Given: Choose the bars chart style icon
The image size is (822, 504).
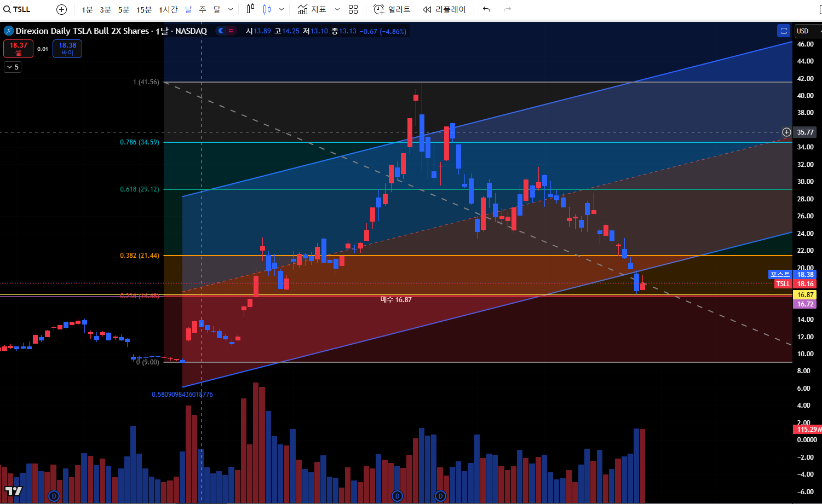Looking at the screenshot, I should pyautogui.click(x=250, y=9).
